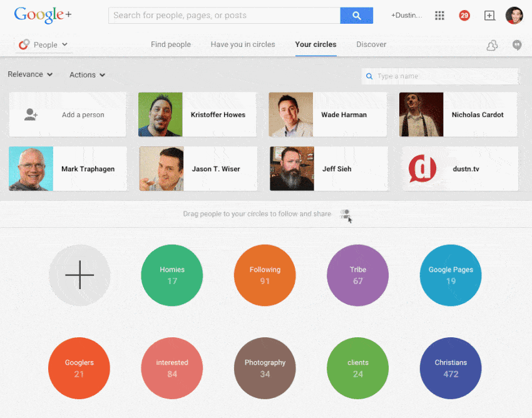Select Jason T. Wiser photo
Viewport: 532px width, 418px height.
pos(161,168)
